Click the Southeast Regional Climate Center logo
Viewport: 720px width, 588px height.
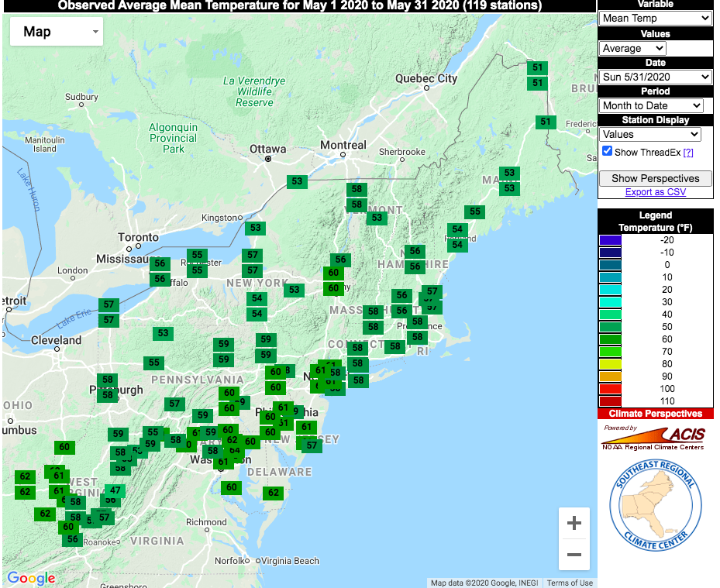coord(655,505)
